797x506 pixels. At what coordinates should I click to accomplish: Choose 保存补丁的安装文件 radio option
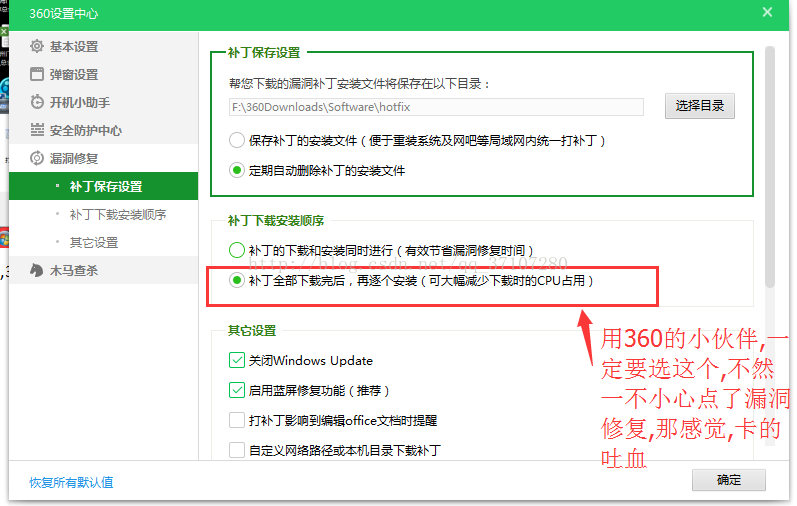(x=237, y=140)
